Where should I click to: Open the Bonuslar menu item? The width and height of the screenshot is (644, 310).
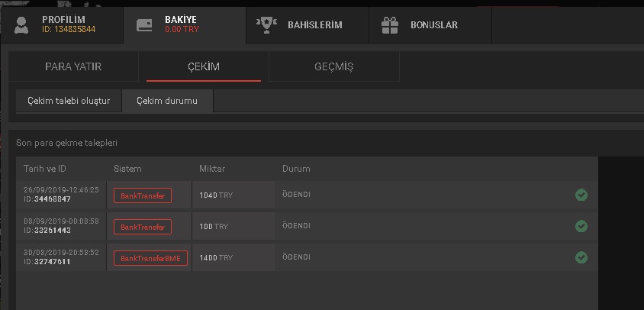point(435,24)
